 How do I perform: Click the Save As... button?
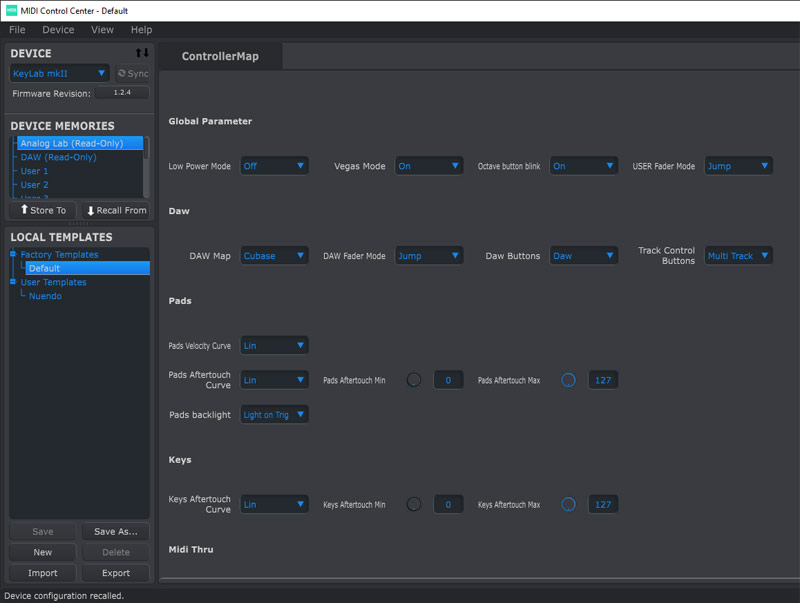116,532
